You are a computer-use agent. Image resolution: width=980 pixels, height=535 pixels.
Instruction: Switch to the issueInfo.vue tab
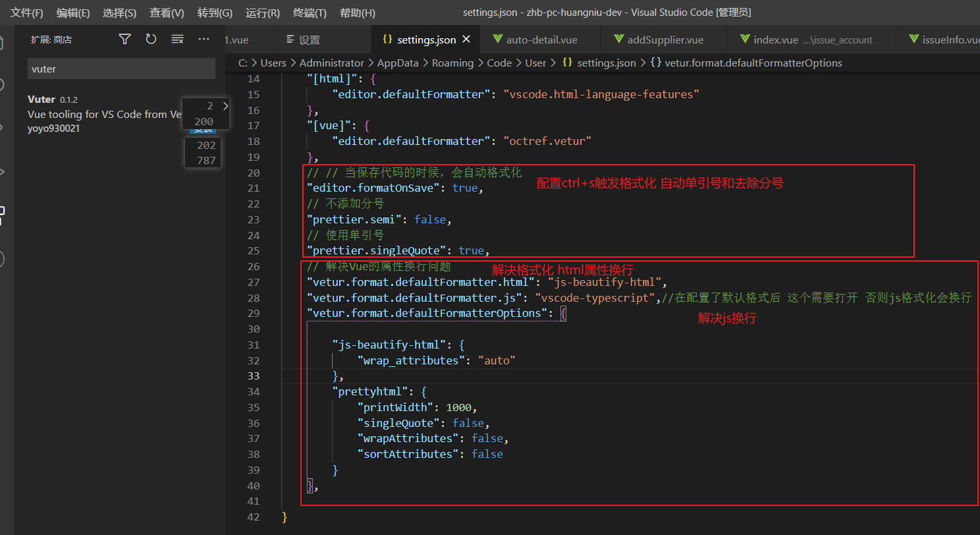click(939, 40)
